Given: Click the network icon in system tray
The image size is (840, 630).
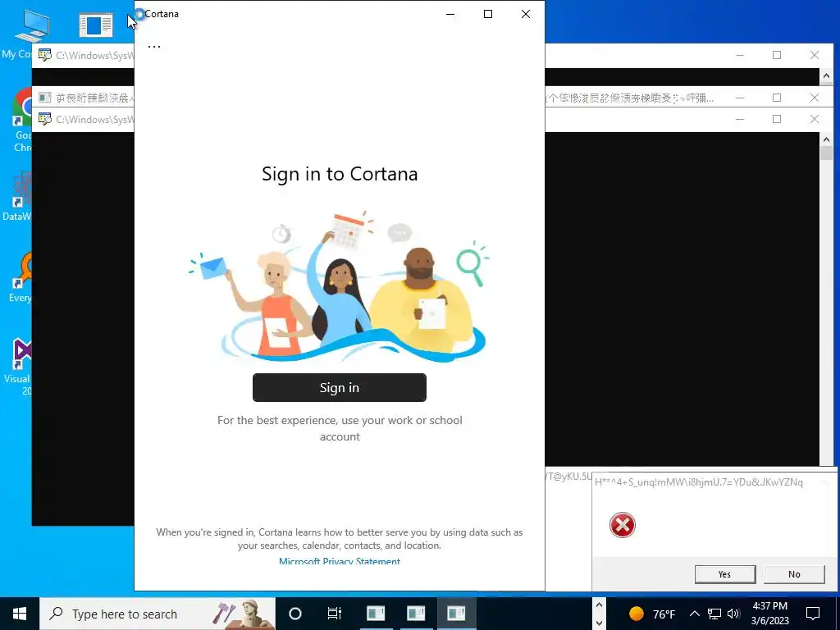Looking at the screenshot, I should pos(714,614).
